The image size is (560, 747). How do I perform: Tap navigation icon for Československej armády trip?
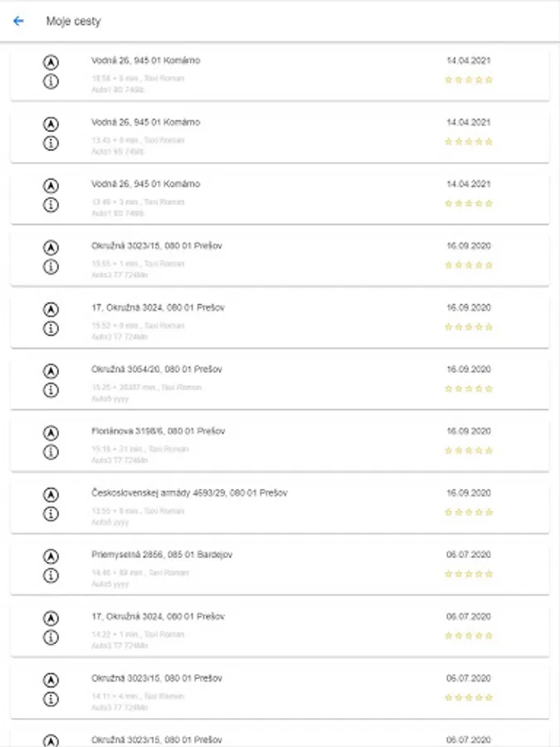tap(51, 495)
